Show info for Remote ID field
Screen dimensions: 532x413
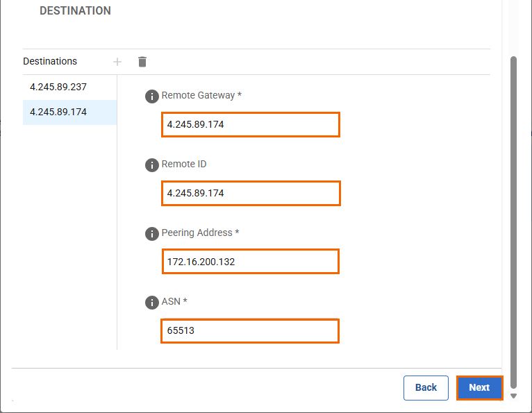(x=152, y=165)
